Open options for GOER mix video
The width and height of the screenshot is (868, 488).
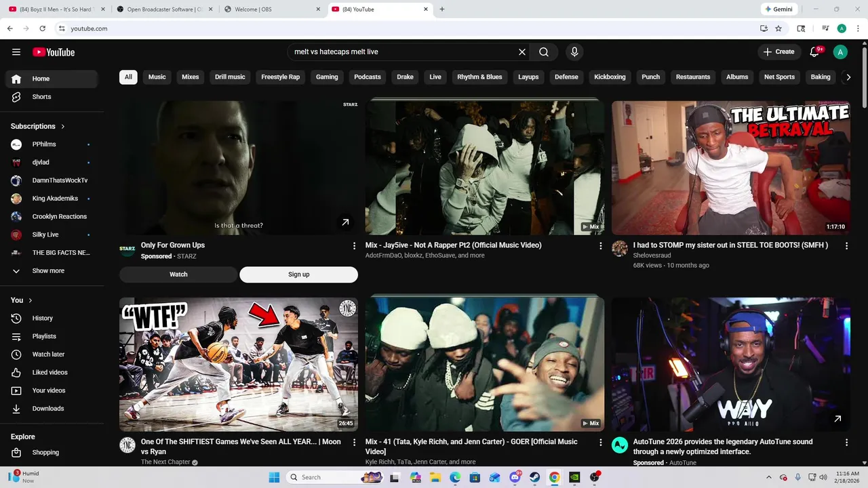[x=600, y=443]
